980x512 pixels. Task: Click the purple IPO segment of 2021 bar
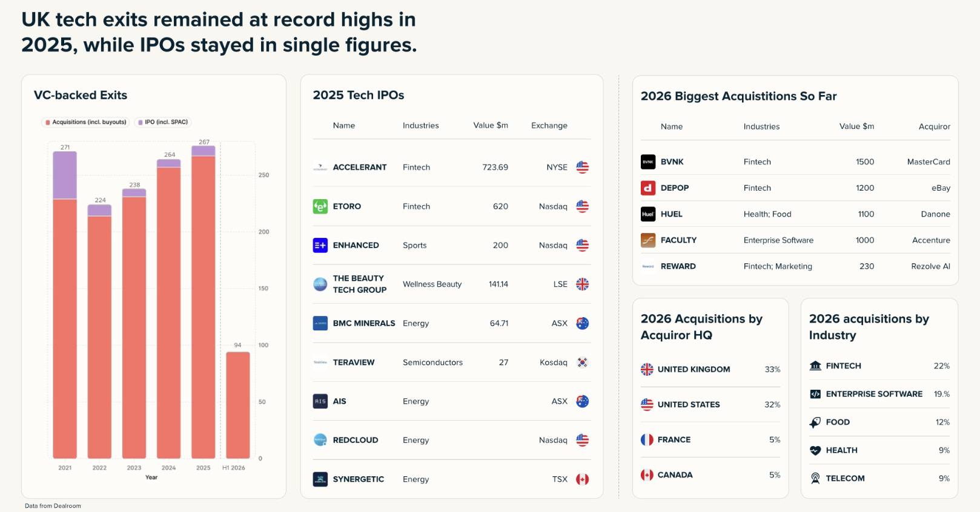tap(65, 175)
